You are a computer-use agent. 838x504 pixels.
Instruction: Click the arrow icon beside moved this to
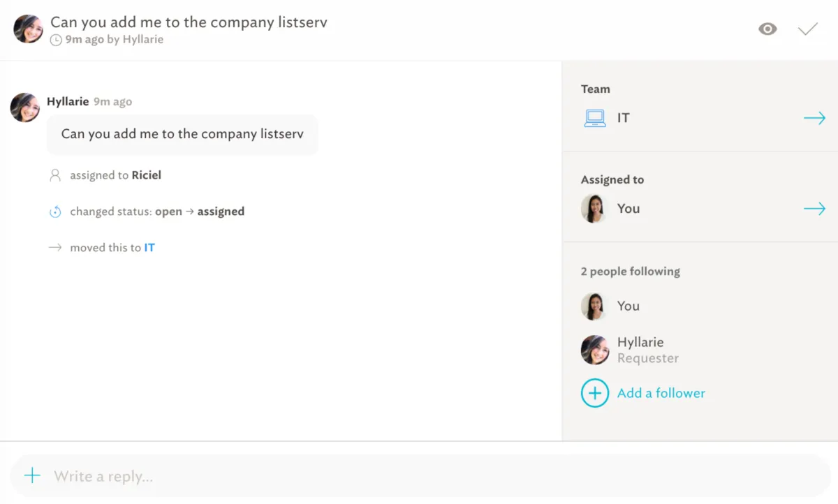point(55,248)
